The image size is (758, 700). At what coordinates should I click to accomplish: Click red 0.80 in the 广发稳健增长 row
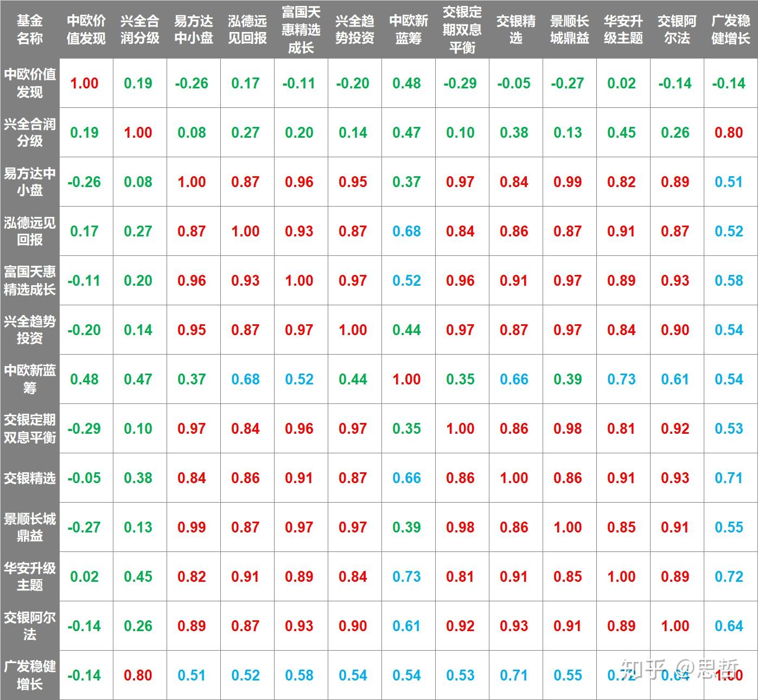(x=138, y=676)
